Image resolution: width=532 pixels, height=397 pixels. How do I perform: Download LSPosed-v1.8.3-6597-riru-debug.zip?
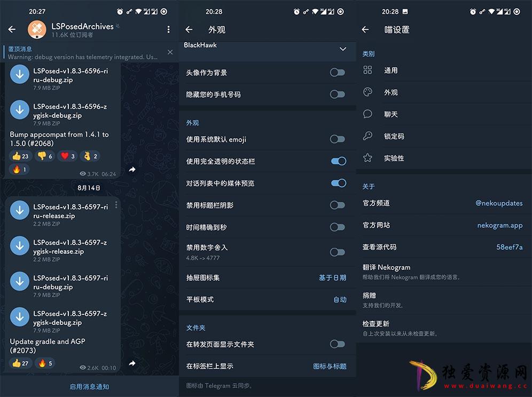coord(20,281)
